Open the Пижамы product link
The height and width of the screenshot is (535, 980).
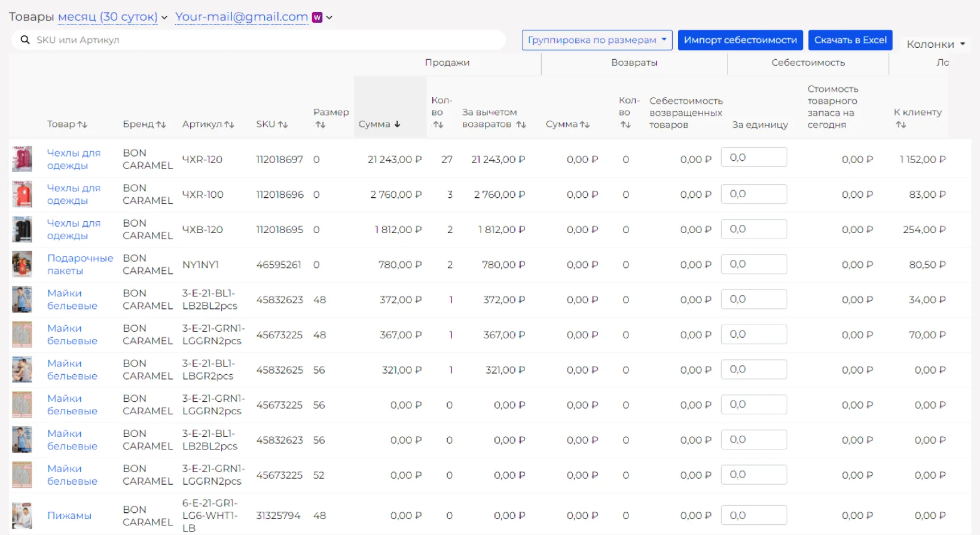click(69, 515)
